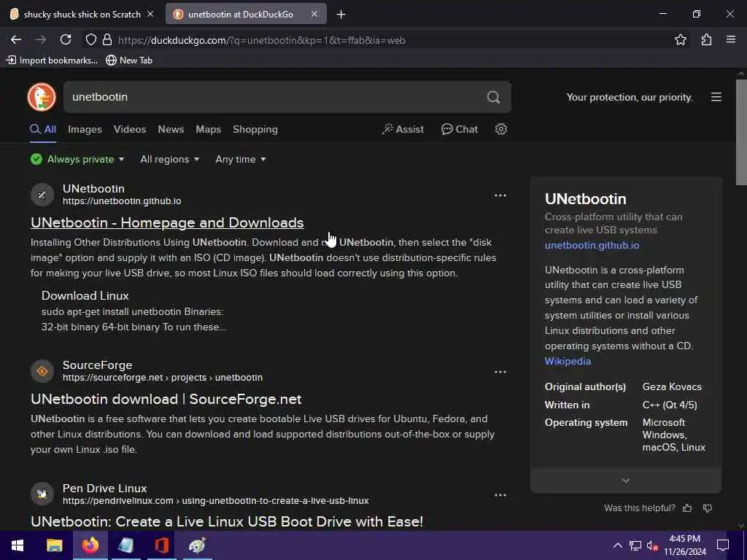
Task: Expand the UNetbootin info panel
Action: [x=626, y=481]
